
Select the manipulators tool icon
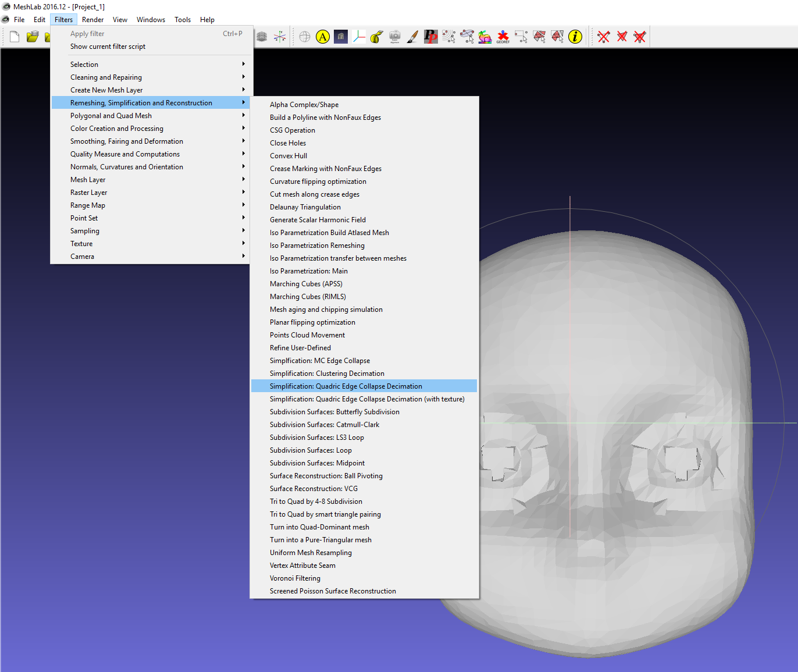(467, 37)
